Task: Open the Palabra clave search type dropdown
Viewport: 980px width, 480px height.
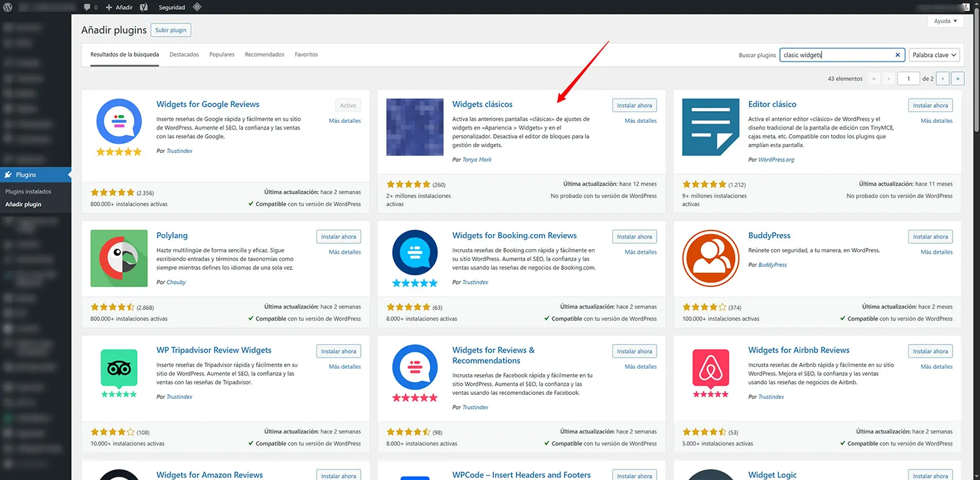Action: pos(934,55)
